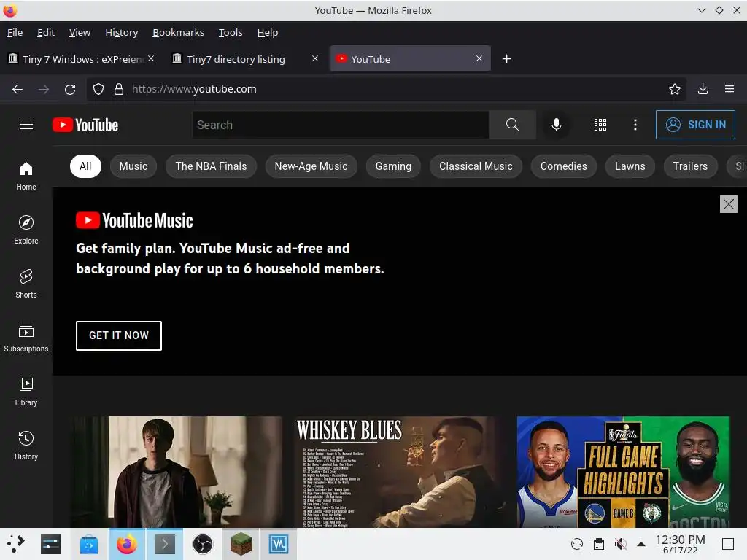Click the site security padlock icon
The image size is (747, 560).
(x=119, y=89)
